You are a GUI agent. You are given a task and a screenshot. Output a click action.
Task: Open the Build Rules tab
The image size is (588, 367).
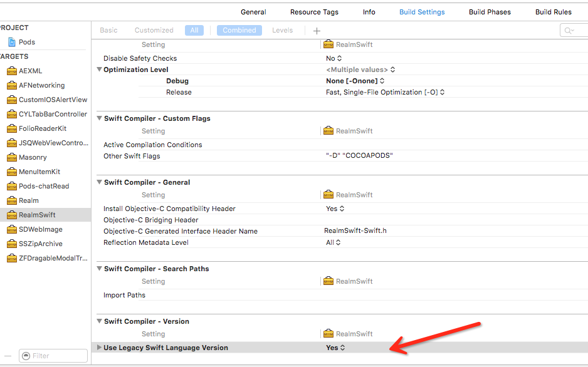554,12
